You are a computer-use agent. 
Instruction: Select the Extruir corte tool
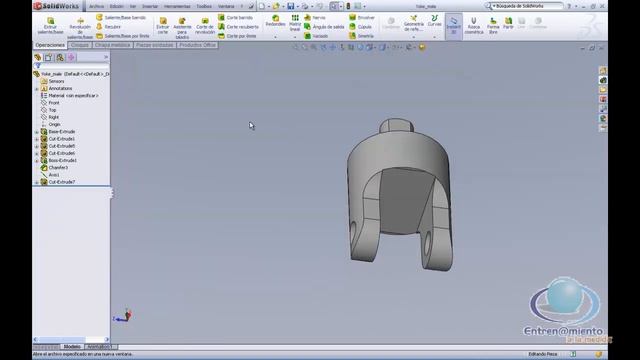(x=163, y=26)
